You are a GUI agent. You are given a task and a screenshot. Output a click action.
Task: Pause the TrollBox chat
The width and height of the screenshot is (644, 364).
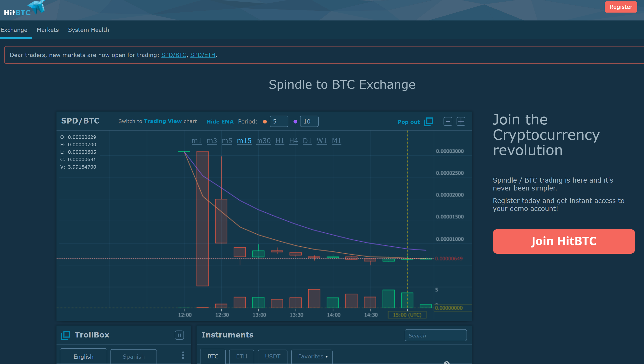179,335
